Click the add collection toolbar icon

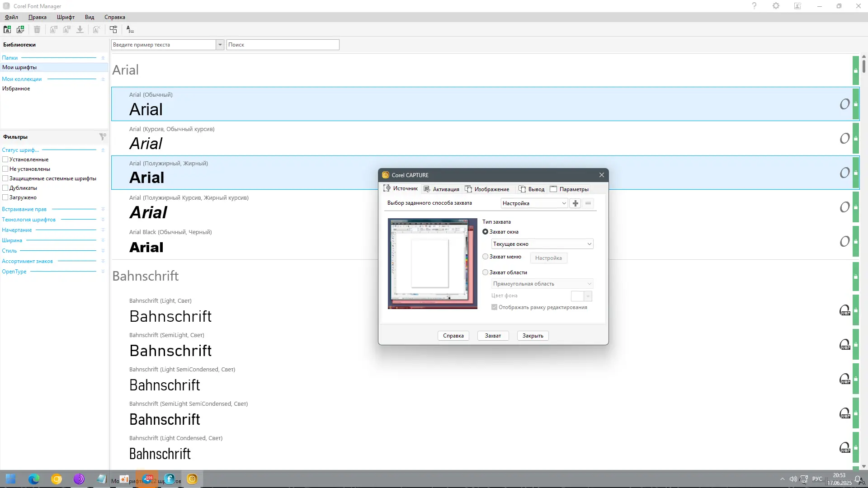click(20, 29)
